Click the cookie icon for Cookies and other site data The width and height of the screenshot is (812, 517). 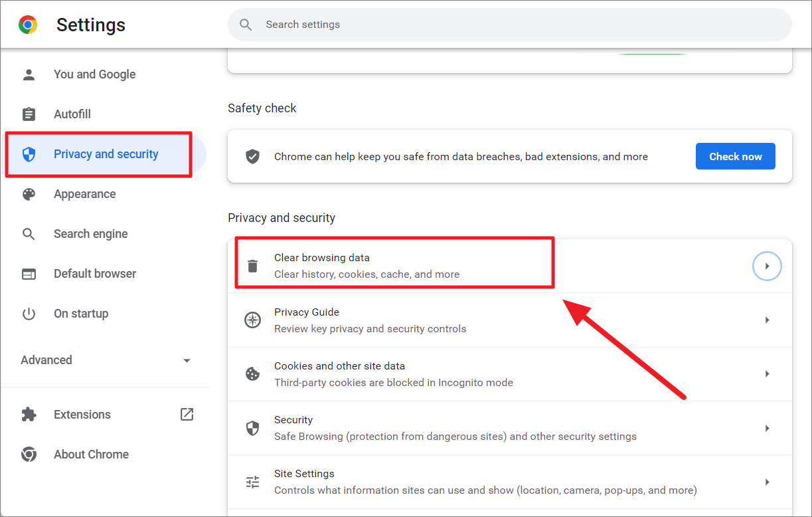point(252,374)
